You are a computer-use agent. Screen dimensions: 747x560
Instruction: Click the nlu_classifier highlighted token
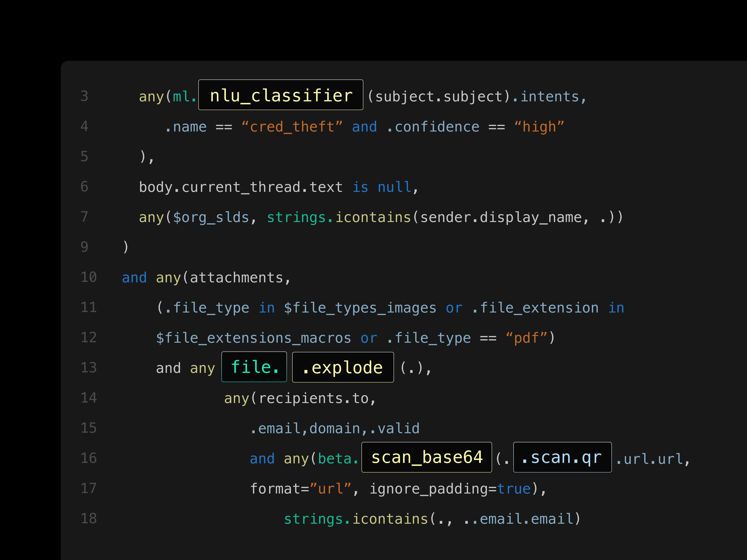click(281, 95)
